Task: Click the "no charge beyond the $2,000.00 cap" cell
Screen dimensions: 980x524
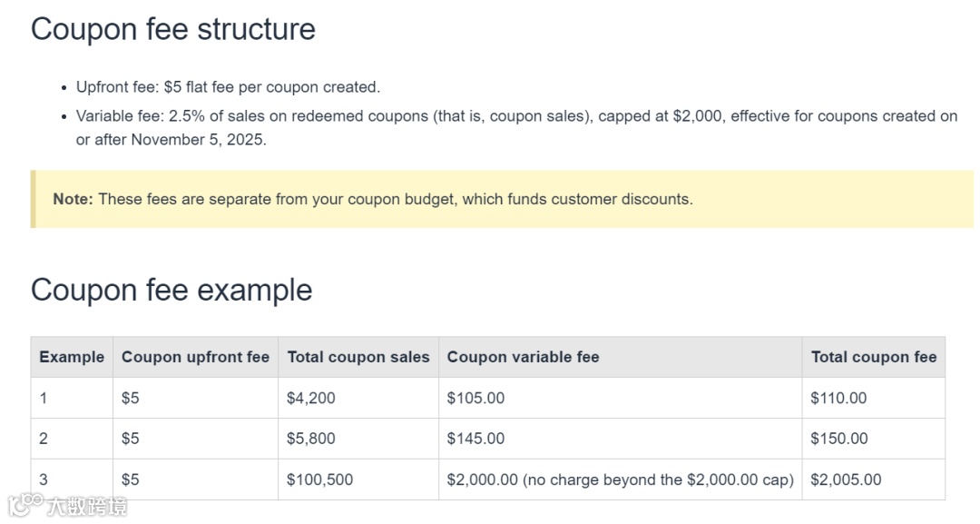Action: [621, 480]
